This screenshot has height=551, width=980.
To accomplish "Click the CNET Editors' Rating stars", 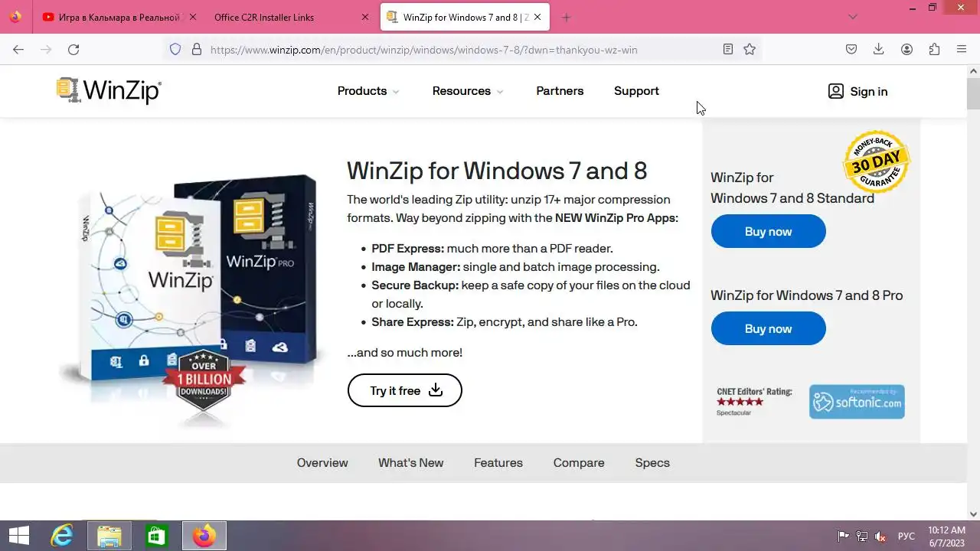I will pos(740,402).
